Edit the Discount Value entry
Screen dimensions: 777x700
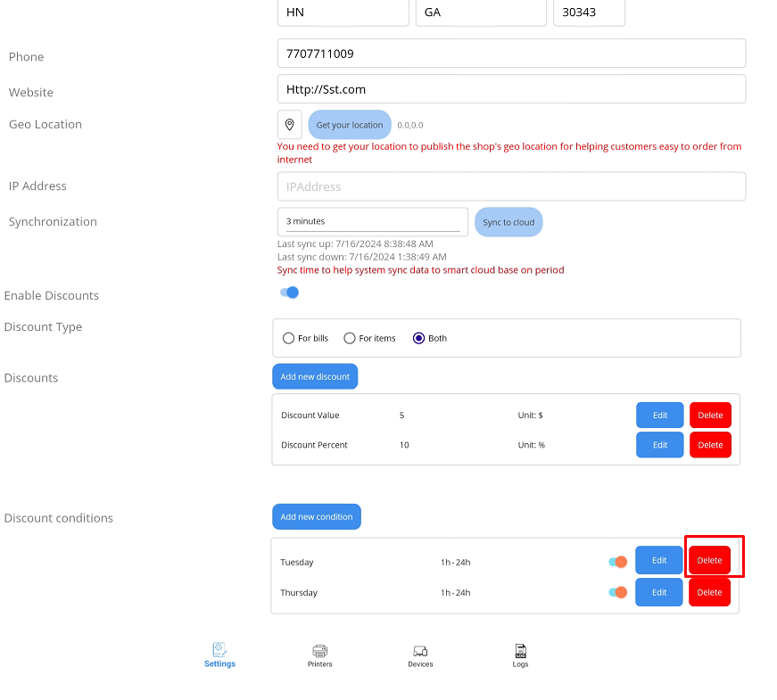point(659,416)
